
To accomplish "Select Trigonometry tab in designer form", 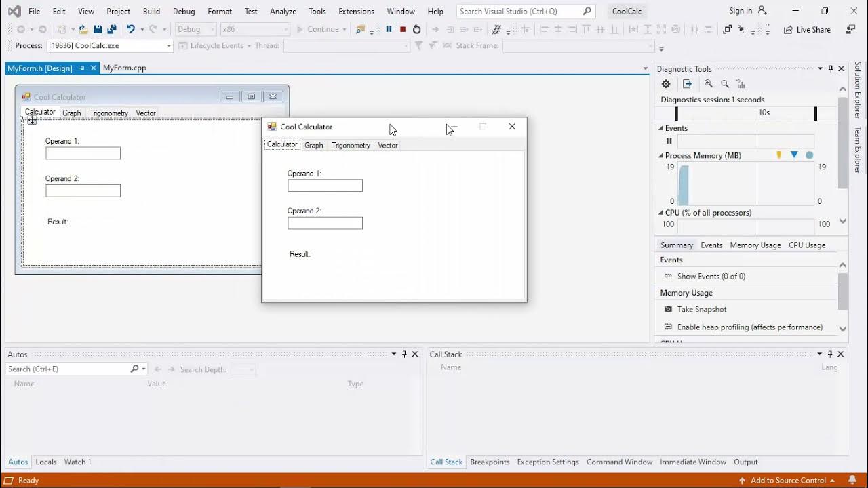I will (x=108, y=113).
